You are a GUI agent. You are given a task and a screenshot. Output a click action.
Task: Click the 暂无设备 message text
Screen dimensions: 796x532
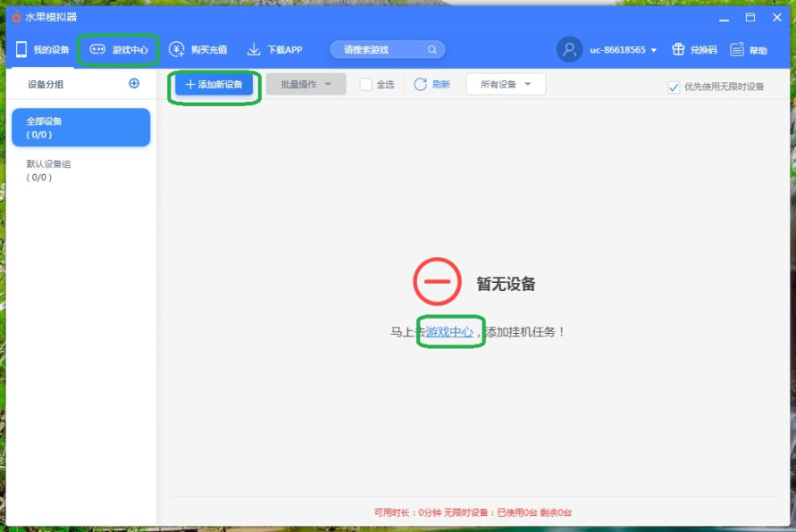point(506,284)
